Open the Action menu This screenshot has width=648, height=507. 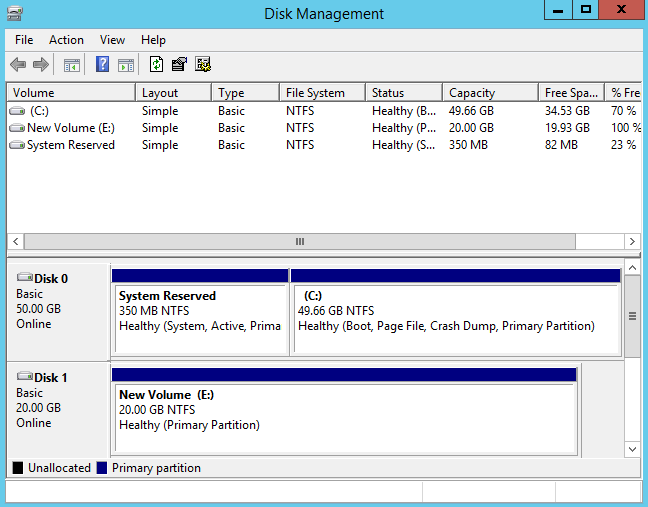coord(67,40)
